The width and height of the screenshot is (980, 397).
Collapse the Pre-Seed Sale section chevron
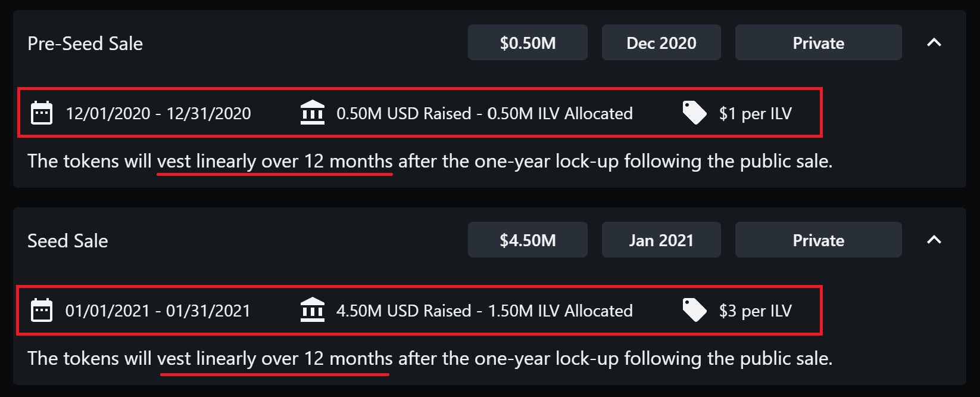[934, 42]
